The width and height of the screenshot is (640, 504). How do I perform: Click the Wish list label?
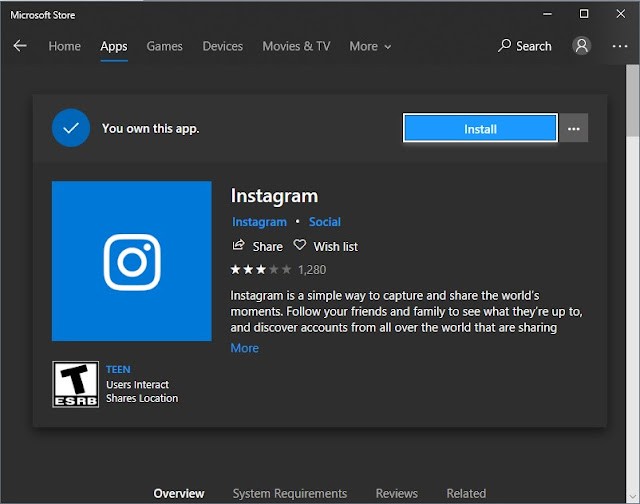(336, 246)
